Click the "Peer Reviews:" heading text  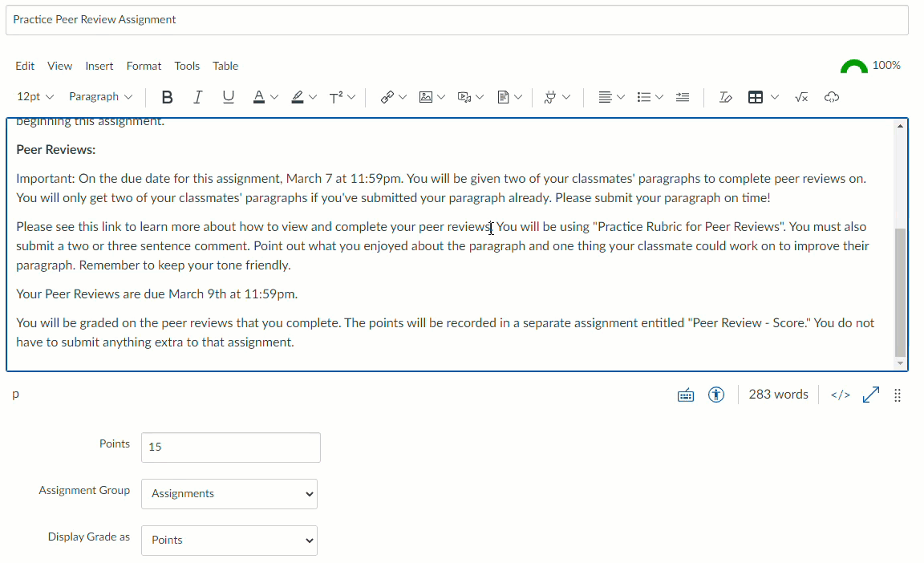point(56,150)
